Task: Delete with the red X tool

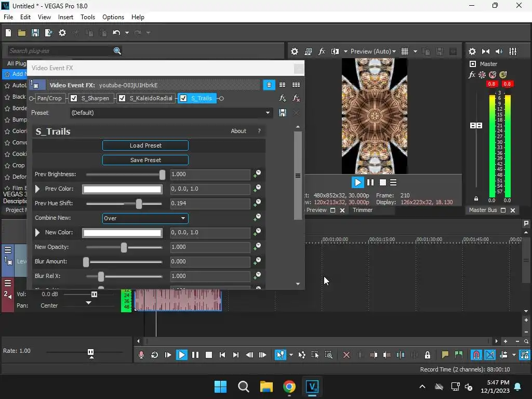Action: click(347, 355)
